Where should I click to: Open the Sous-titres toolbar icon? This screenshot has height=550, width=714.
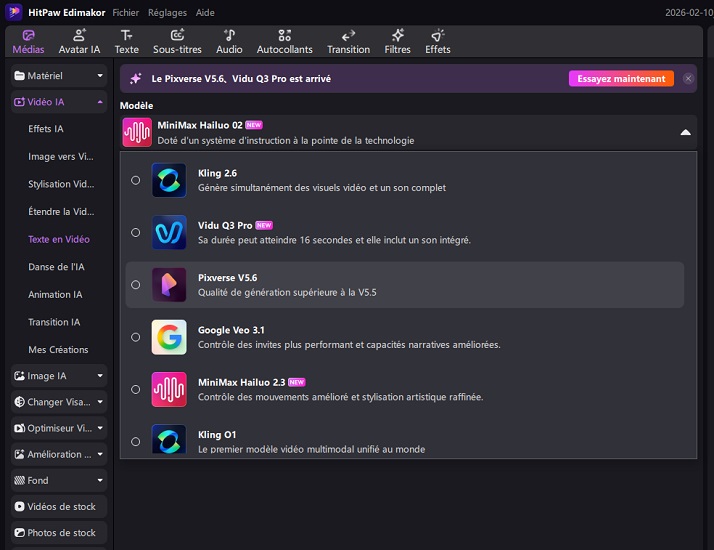pos(177,35)
